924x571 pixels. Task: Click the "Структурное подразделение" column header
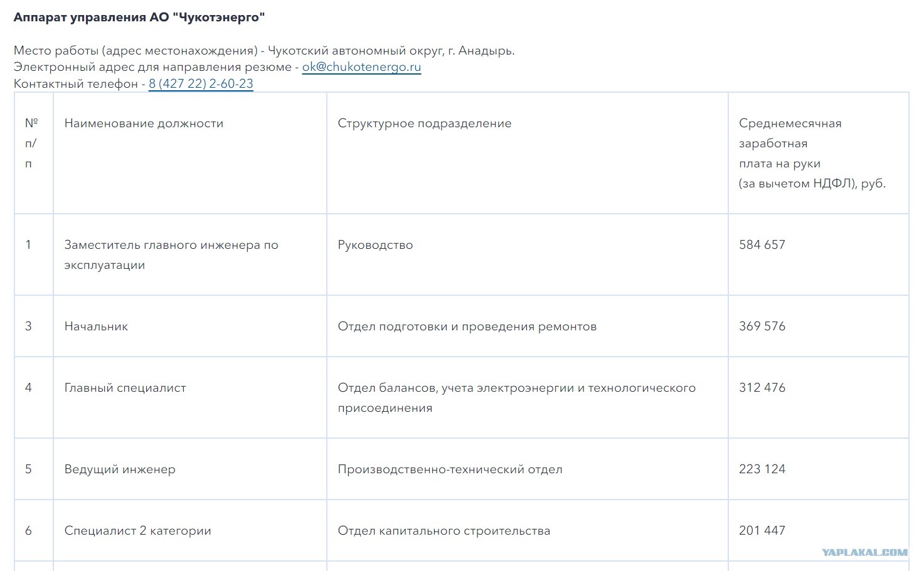424,123
